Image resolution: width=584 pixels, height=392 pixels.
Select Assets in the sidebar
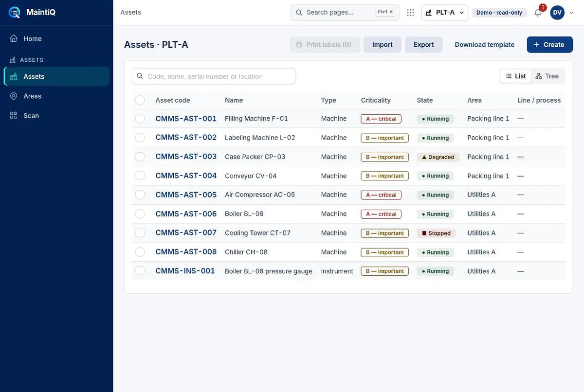56,76
